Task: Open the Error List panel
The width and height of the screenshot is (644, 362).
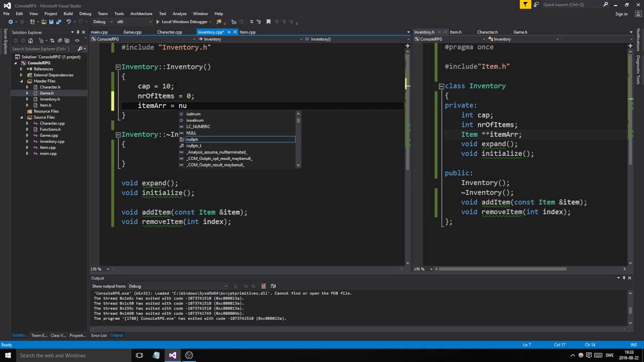Action: pos(99,335)
